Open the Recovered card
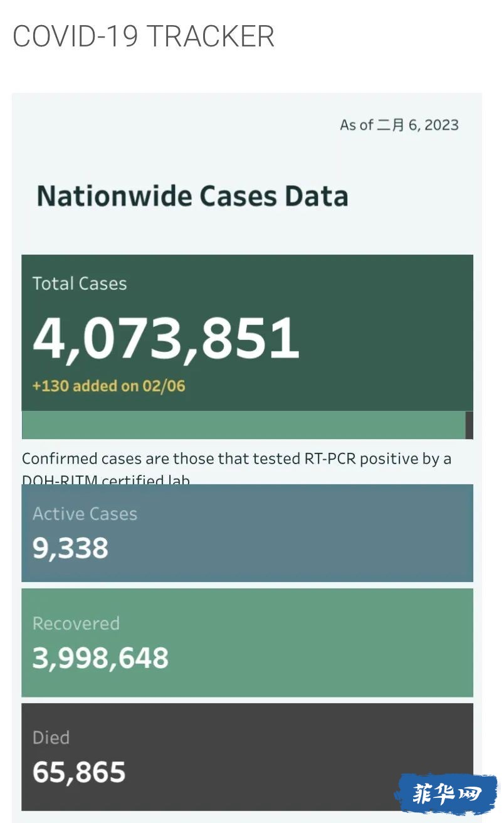 pos(247,642)
